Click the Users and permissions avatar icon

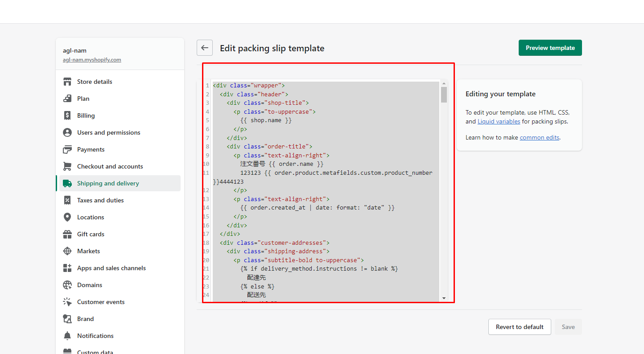point(67,132)
